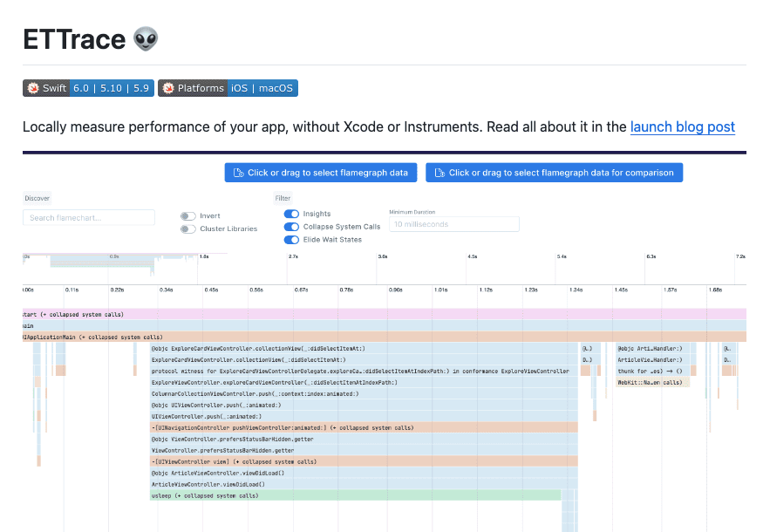The width and height of the screenshot is (770, 532).
Task: Disable the Elide Wait States toggle
Action: click(290, 239)
